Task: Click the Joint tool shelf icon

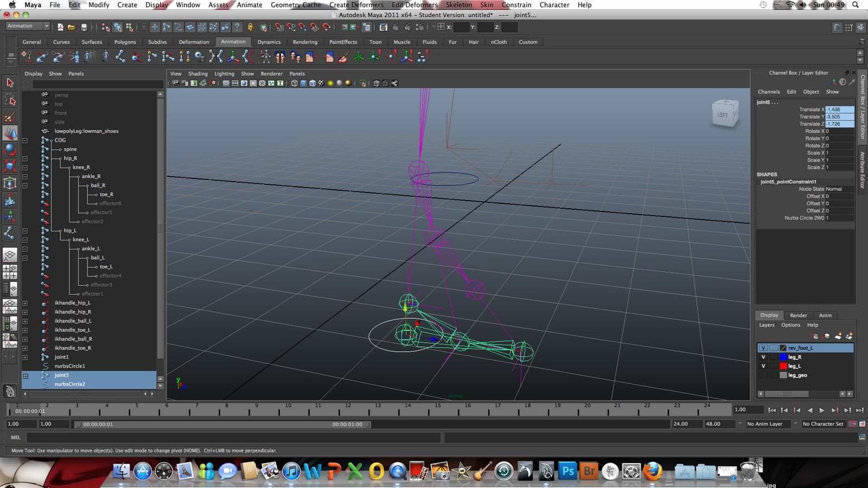Action: 120,56
